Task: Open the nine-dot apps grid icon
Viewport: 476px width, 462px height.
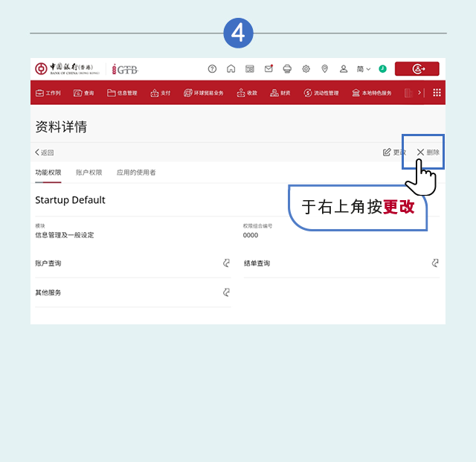Action: (x=437, y=93)
